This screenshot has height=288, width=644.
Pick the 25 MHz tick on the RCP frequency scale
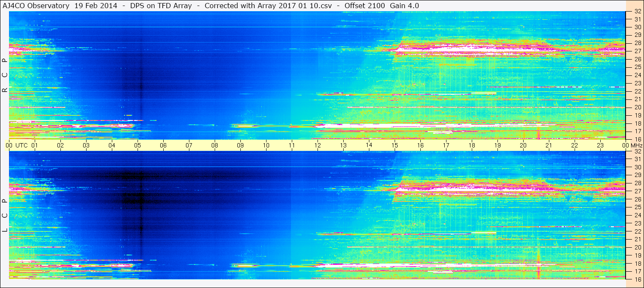coord(638,67)
